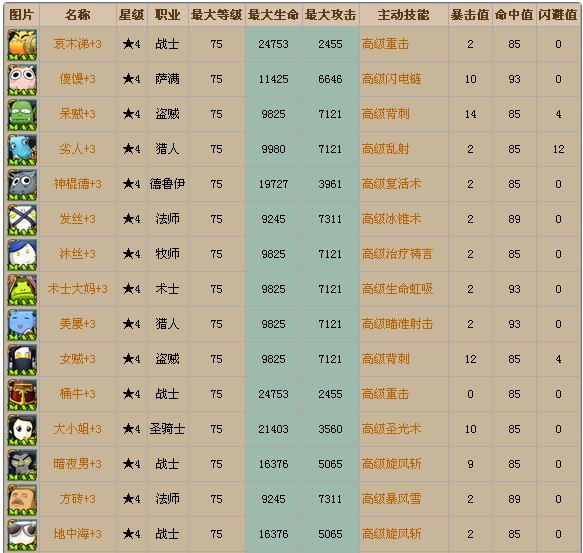Click the 方砖+3 mustached man portrait

pyautogui.click(x=22, y=499)
